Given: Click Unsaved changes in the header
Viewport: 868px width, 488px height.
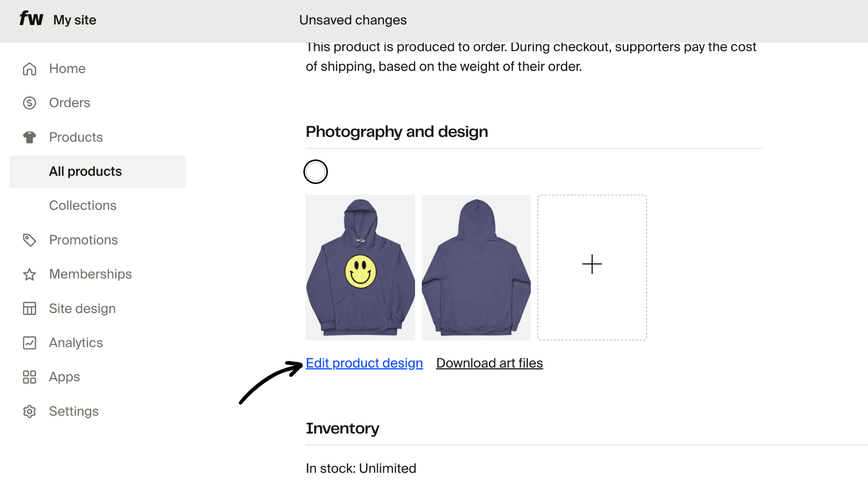Looking at the screenshot, I should (x=353, y=20).
